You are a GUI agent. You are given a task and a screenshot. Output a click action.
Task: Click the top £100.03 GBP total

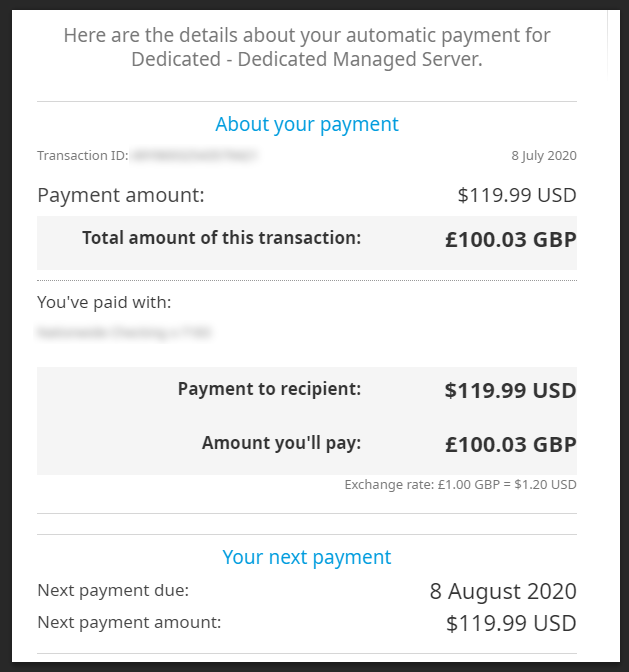tap(511, 239)
